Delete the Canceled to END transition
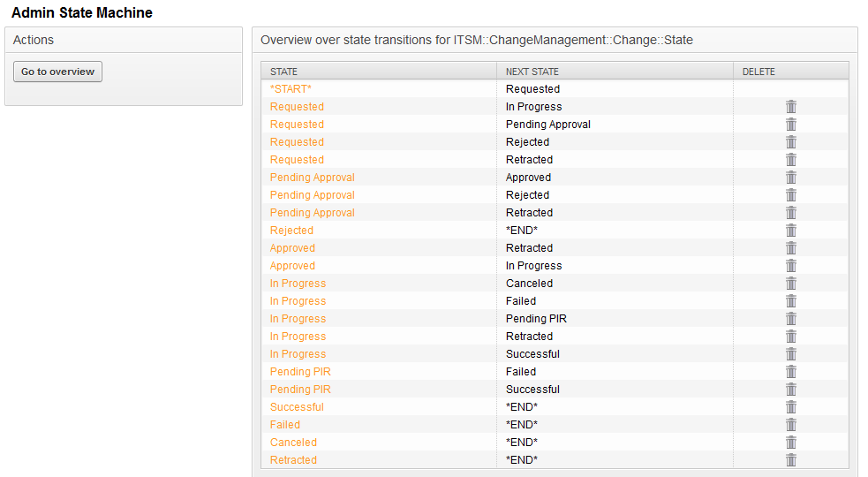Image resolution: width=868 pixels, height=477 pixels. (791, 443)
